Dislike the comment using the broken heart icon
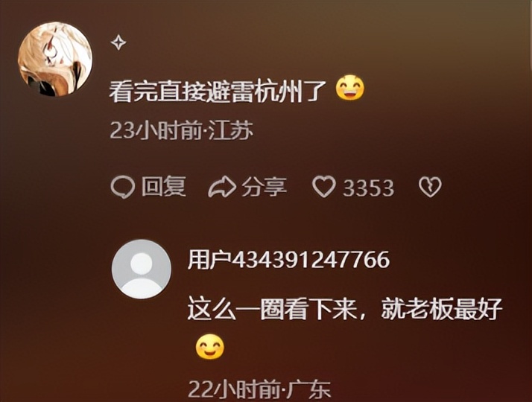Viewport: 532px width, 402px height. [x=430, y=187]
